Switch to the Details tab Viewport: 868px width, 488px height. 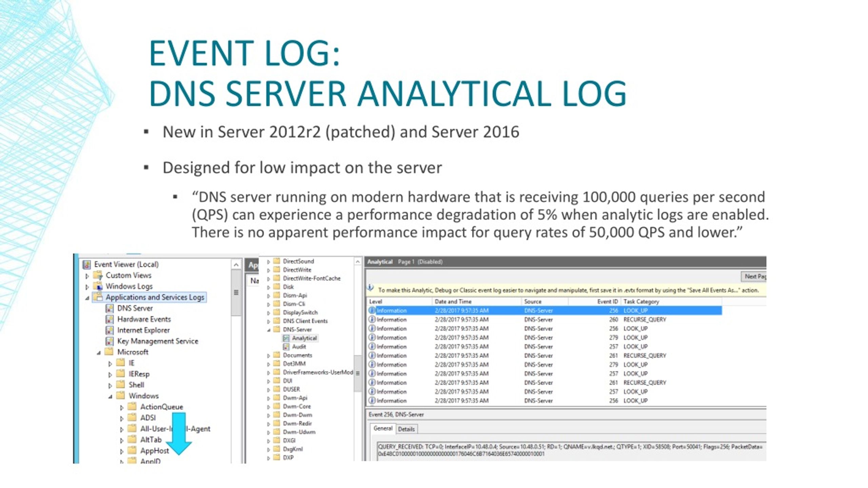click(x=407, y=429)
